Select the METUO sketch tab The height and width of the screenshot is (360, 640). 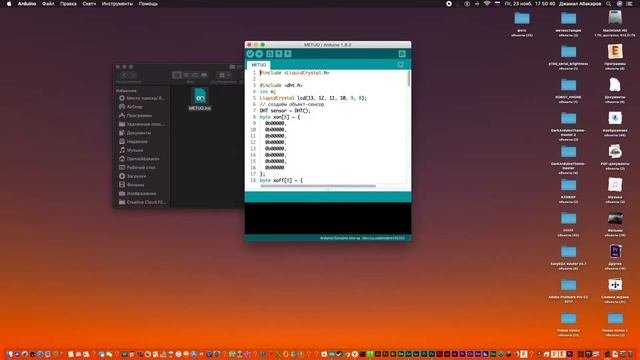click(x=258, y=65)
